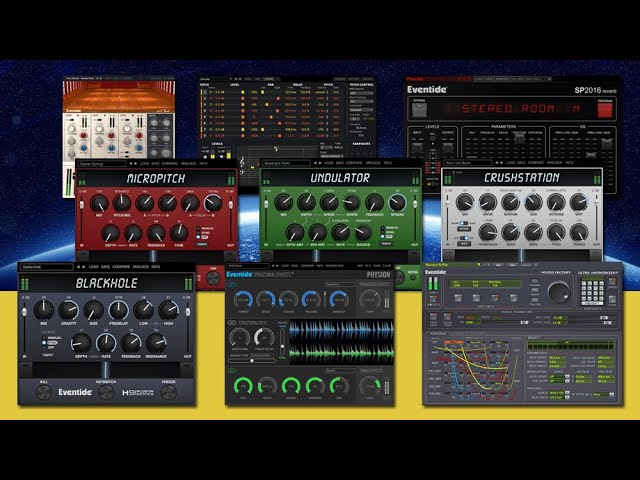The width and height of the screenshot is (640, 480).
Task: Select Off tempo mode in Blackhole
Action: [50, 347]
